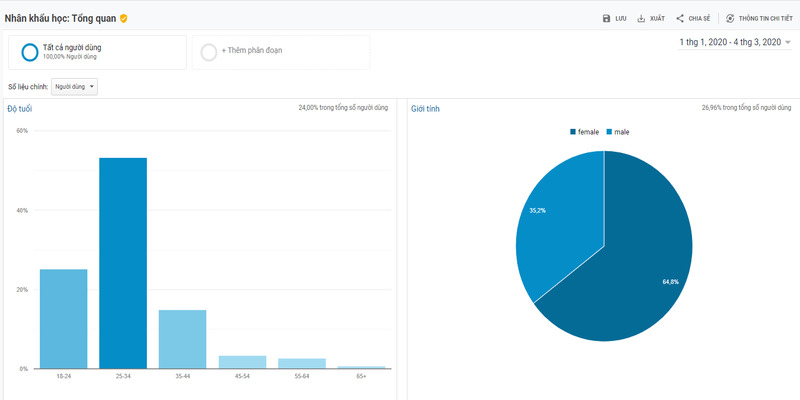Click the 18-24 axis label
Screen dimensions: 800x400
[x=63, y=376]
